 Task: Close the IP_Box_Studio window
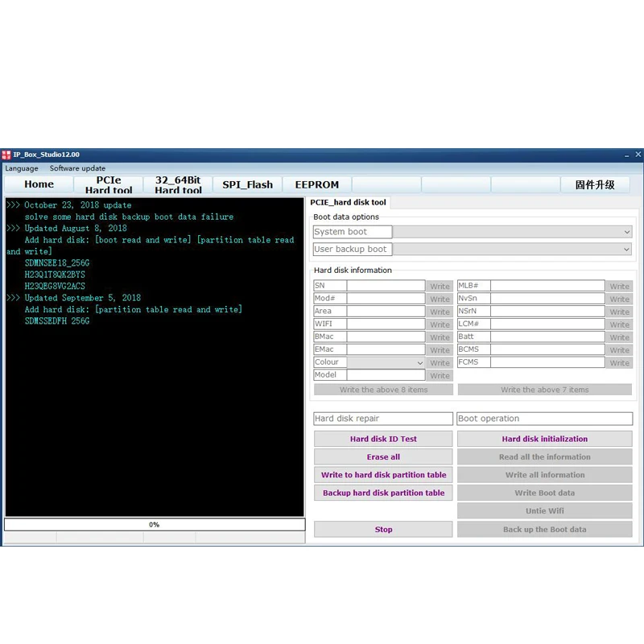coord(638,155)
